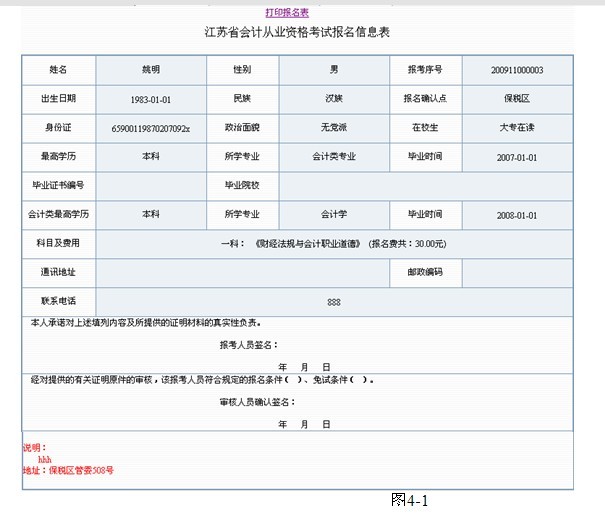605x514 pixels.
Task: Select the 会计类最高学历 label
Action: pos(58,214)
